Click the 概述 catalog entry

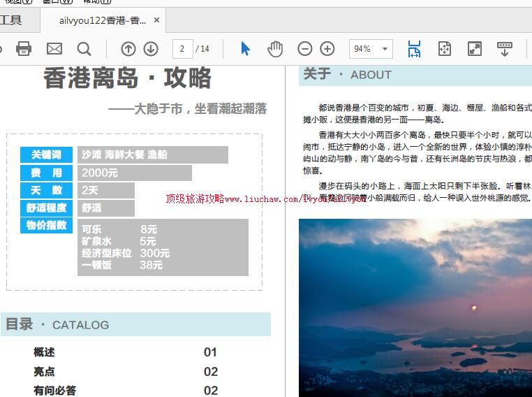(x=44, y=352)
